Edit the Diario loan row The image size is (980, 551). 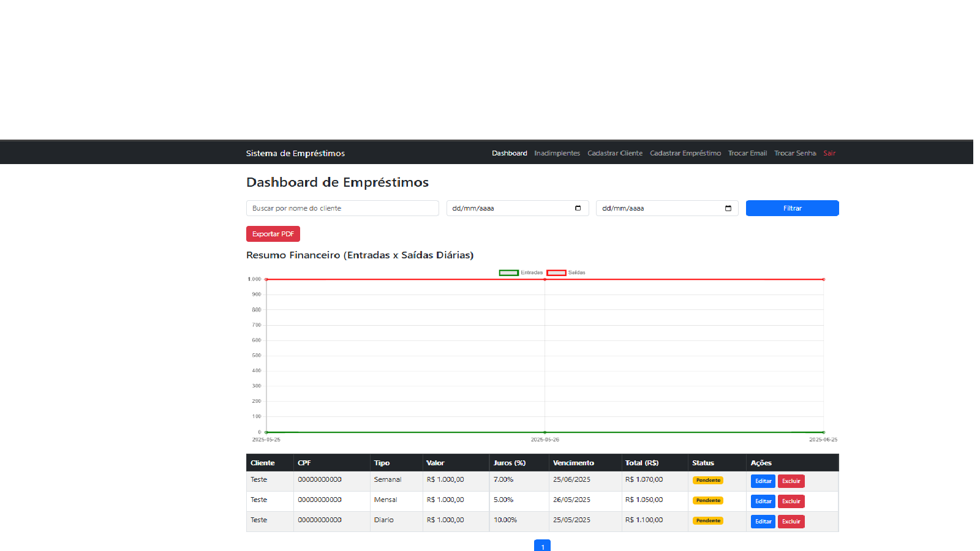click(x=763, y=522)
